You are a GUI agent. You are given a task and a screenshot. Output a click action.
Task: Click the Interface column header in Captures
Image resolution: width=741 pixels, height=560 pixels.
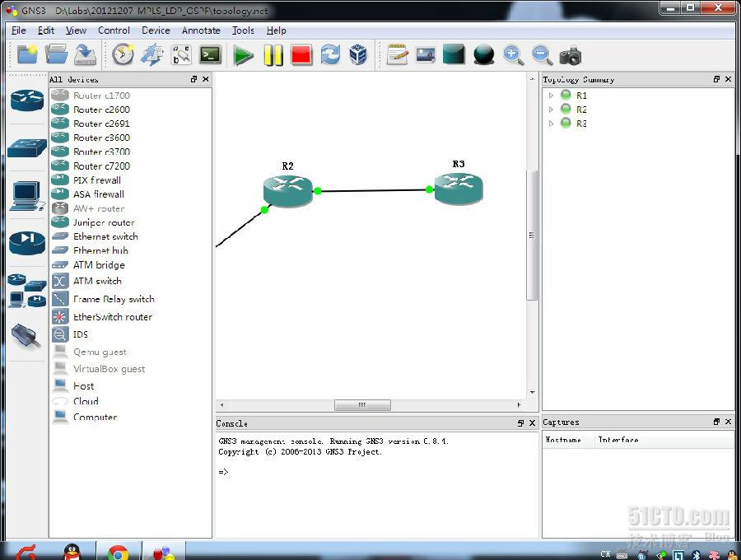(618, 440)
